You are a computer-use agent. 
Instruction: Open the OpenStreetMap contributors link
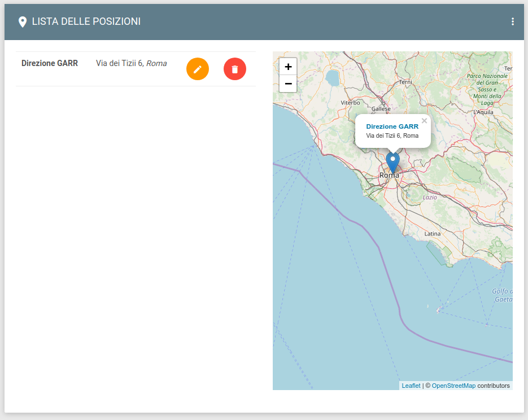(x=453, y=386)
